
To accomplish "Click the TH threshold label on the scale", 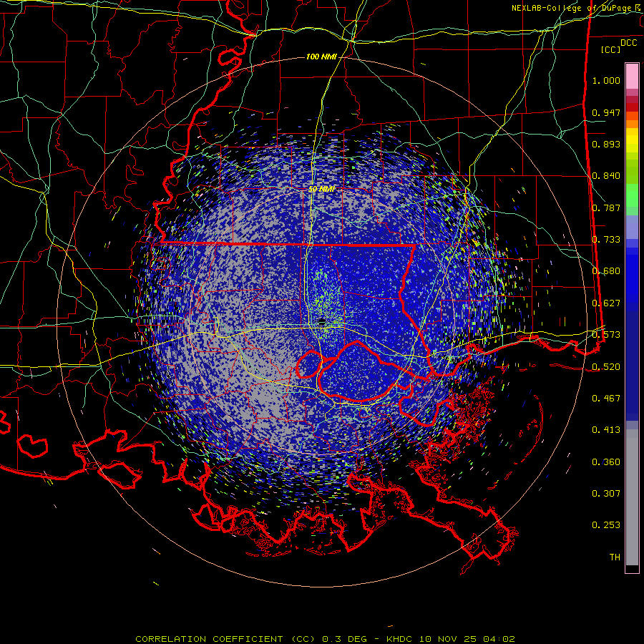I will [615, 557].
